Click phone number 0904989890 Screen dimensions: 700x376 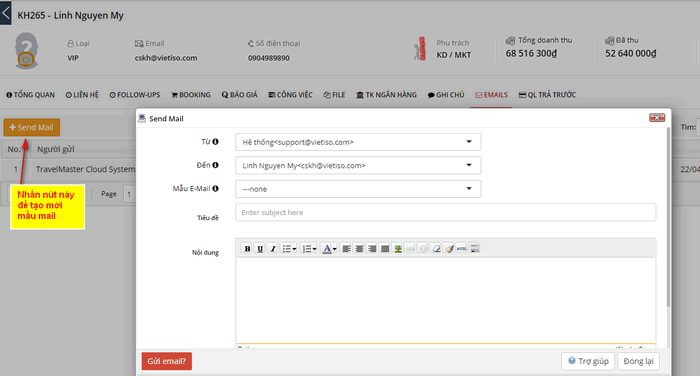(x=269, y=58)
